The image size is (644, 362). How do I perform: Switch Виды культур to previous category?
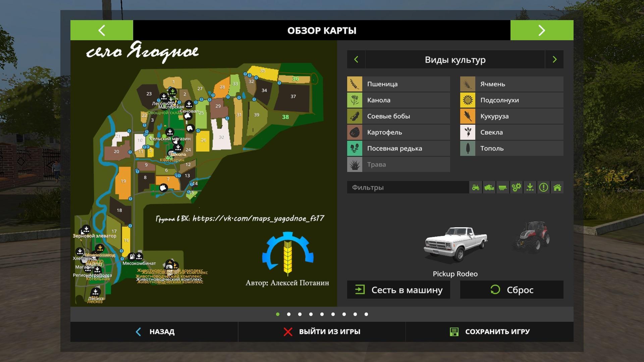pos(356,60)
